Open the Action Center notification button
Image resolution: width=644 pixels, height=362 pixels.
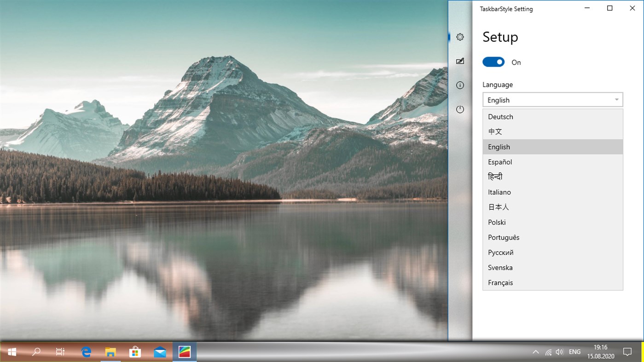click(627, 352)
